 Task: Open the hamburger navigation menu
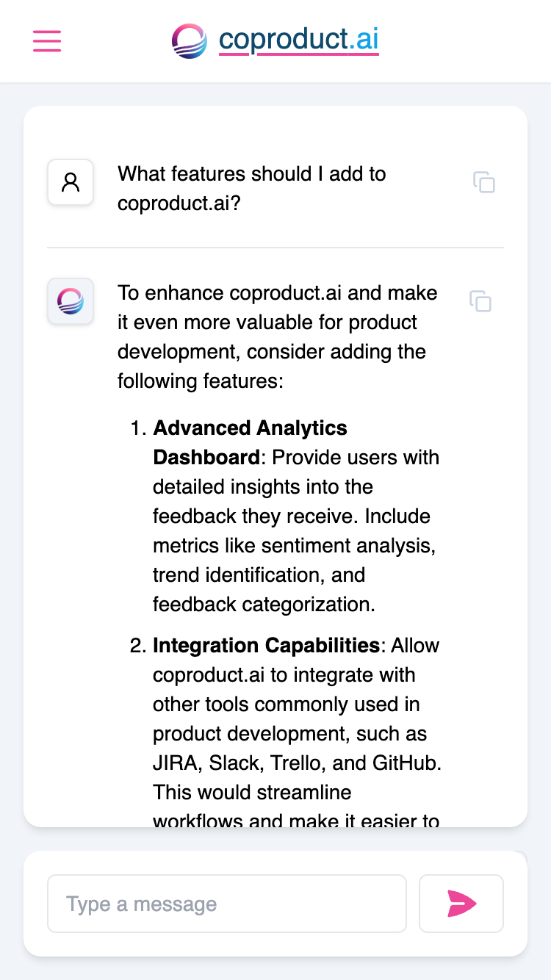coord(47,41)
